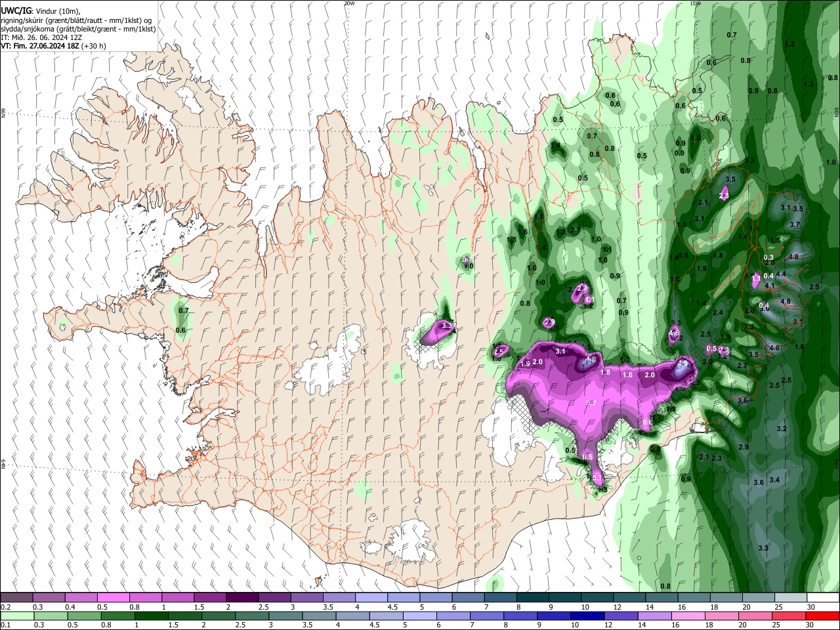840x630 pixels.
Task: Click the '(+30 h)' forecast offset text
Action: [94, 46]
